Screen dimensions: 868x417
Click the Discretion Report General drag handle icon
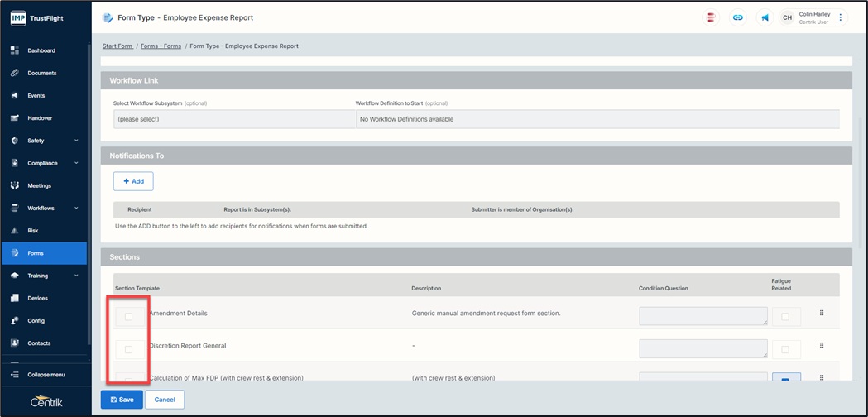(x=822, y=345)
